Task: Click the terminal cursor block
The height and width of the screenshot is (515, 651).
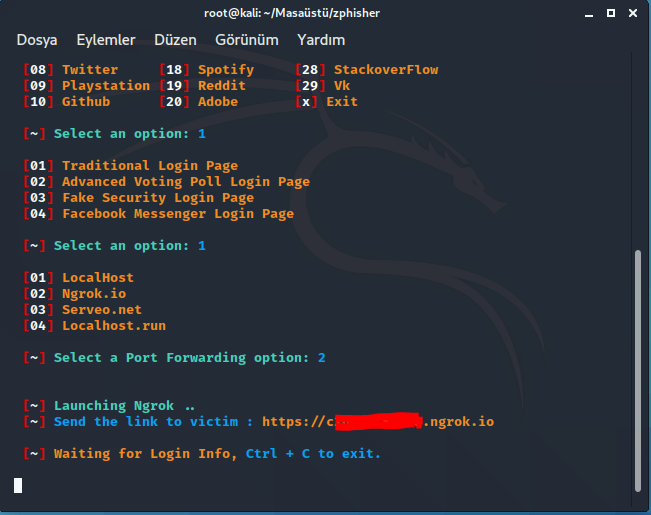Action: 18,485
